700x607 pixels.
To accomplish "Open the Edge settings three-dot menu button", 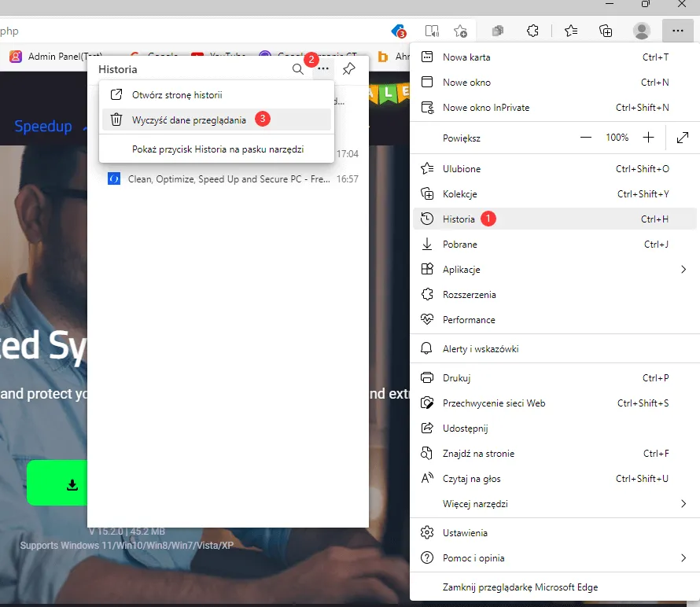I will [676, 31].
